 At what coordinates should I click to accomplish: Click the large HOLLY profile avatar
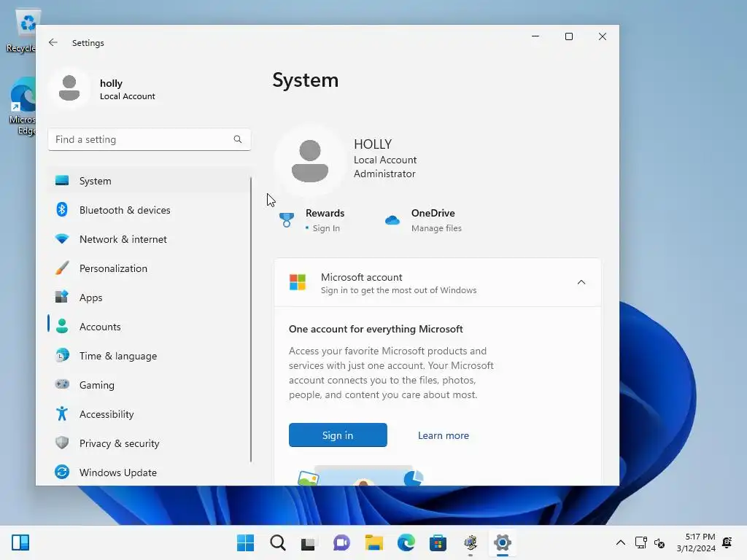pyautogui.click(x=309, y=160)
